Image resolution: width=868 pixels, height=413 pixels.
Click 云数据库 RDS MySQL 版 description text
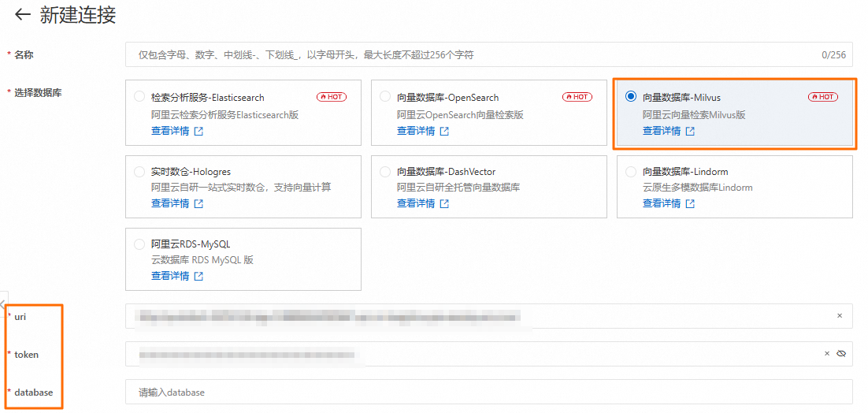tap(202, 259)
